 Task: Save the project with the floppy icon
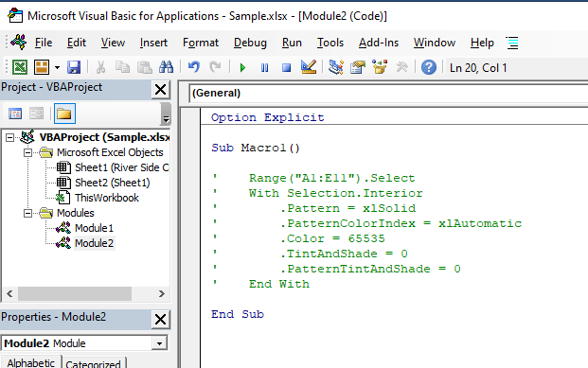tap(74, 67)
